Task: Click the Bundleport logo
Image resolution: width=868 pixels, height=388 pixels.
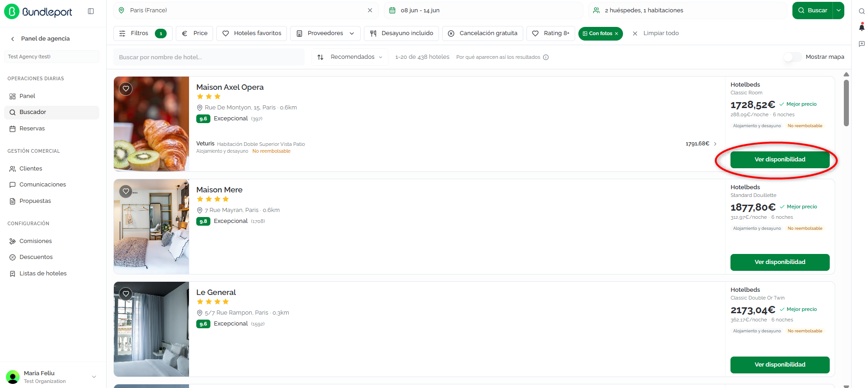Action: [38, 11]
